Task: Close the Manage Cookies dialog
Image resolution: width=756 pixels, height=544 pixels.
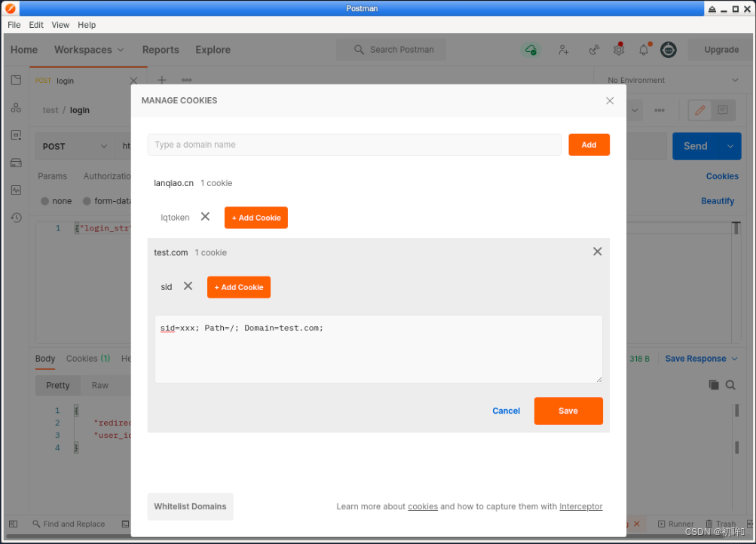Action: (610, 101)
